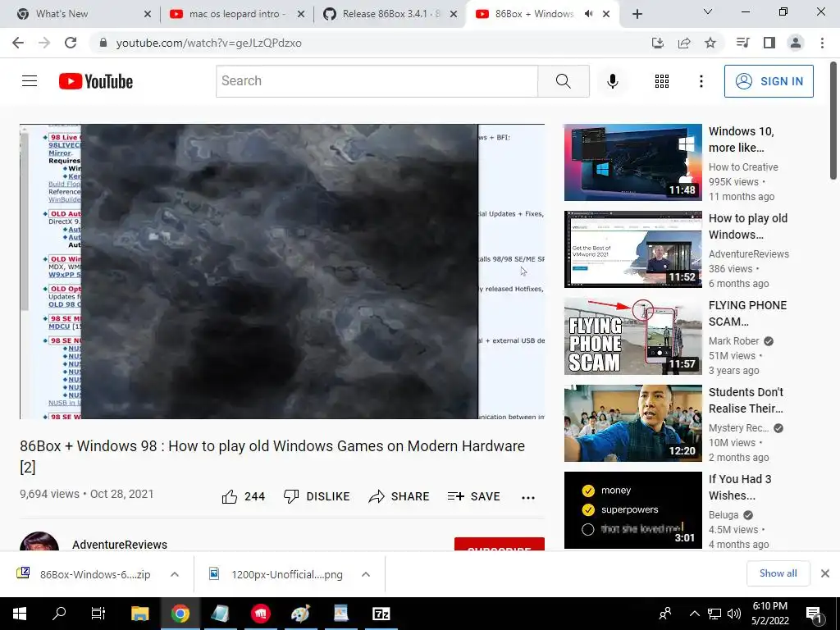The width and height of the screenshot is (840, 630).
Task: Open Task View on the taskbar
Action: tap(98, 614)
